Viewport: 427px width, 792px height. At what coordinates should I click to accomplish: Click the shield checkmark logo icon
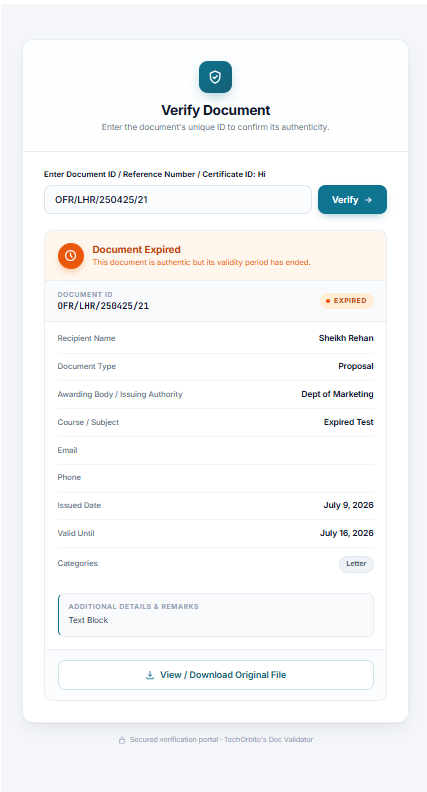pos(215,77)
